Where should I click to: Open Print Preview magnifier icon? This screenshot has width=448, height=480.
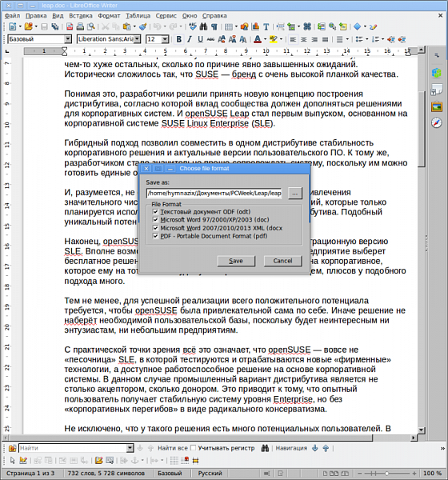(x=91, y=27)
